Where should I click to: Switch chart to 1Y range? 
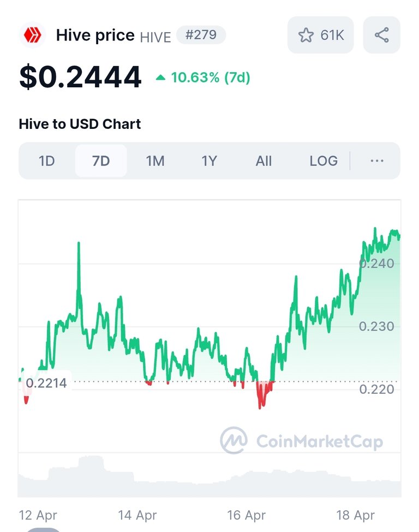(x=209, y=161)
